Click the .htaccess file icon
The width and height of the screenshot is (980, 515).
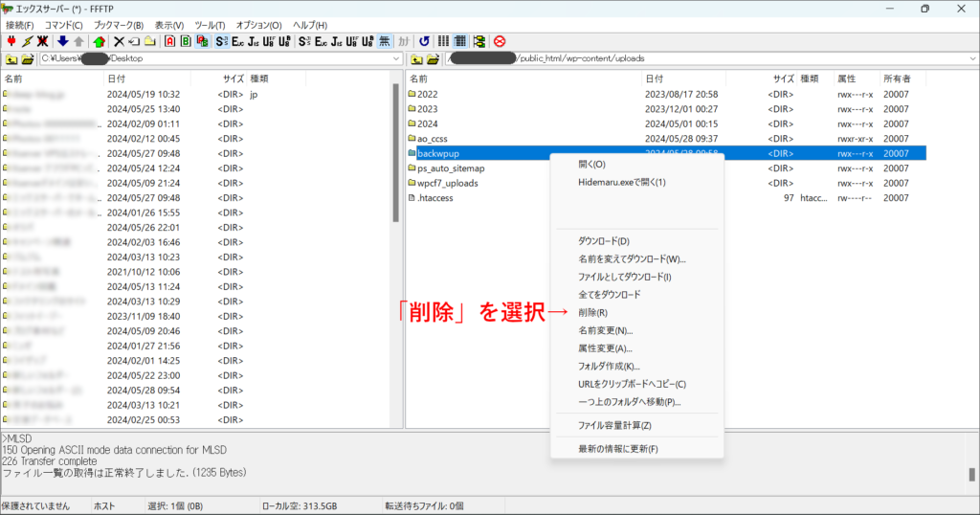tap(412, 197)
